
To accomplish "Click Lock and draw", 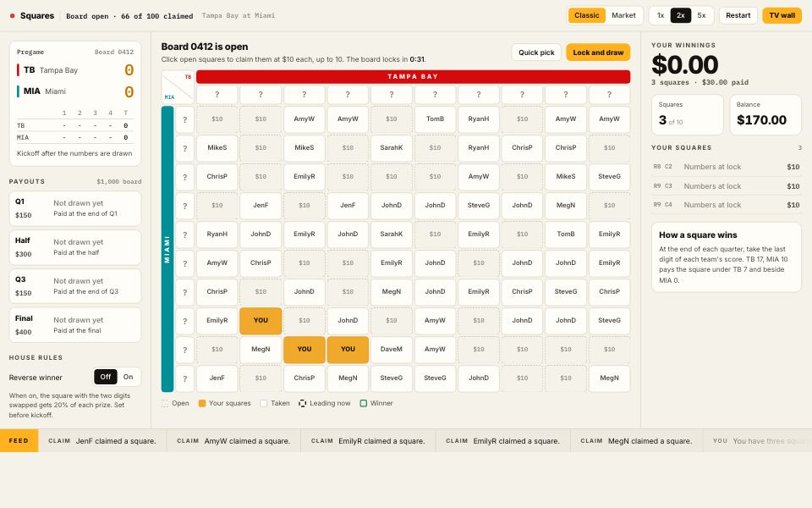I will point(598,52).
